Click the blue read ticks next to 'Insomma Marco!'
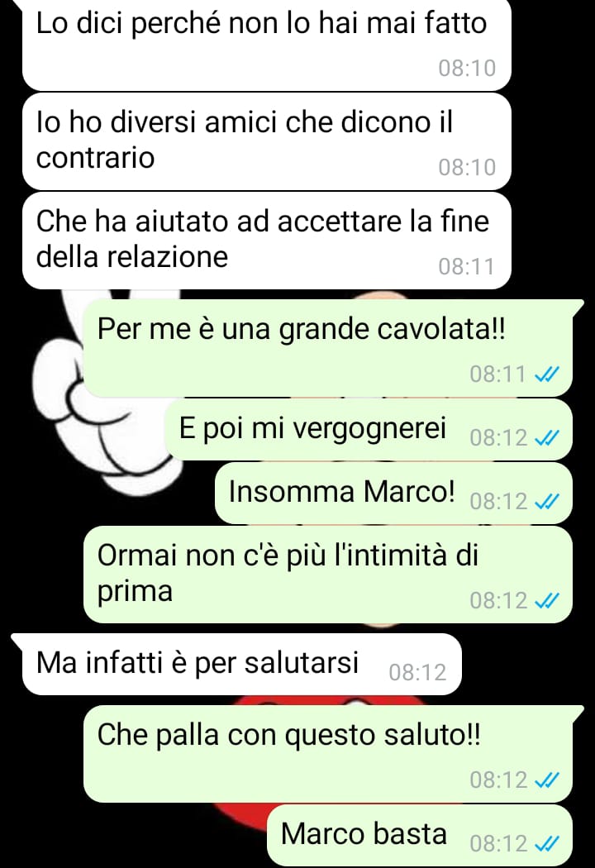The image size is (595, 868). [x=547, y=502]
